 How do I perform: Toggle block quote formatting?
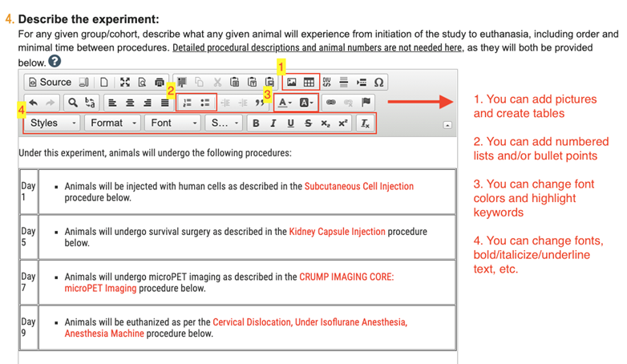pos(260,103)
